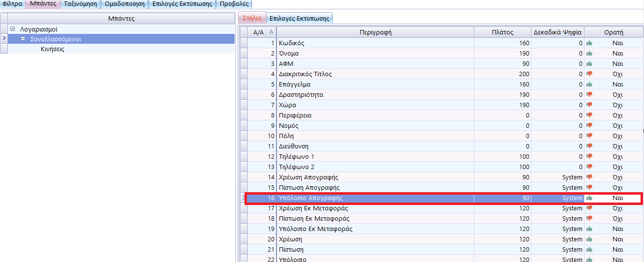
Task: Switch to the Ταξινόμηση tab
Action: click(81, 4)
